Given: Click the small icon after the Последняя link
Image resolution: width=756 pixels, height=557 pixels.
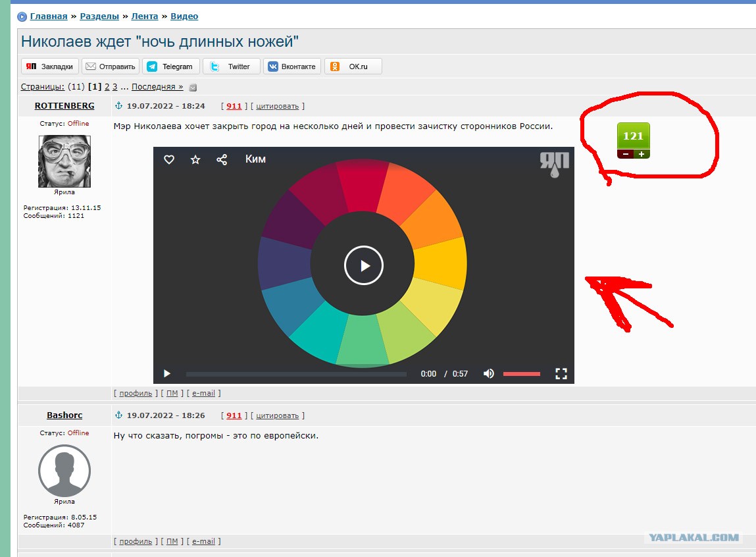Looking at the screenshot, I should pyautogui.click(x=193, y=88).
